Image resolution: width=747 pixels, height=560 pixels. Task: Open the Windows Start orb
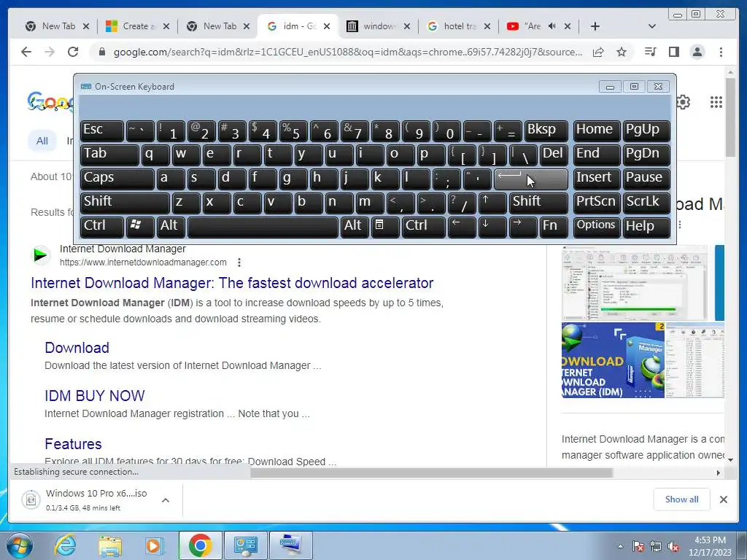tap(18, 545)
